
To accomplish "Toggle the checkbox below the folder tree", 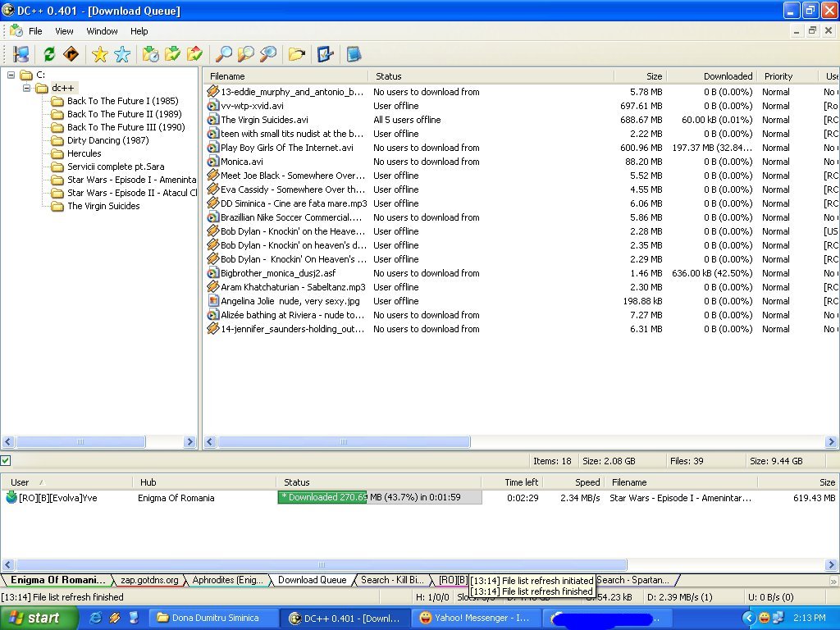I will tap(6, 461).
